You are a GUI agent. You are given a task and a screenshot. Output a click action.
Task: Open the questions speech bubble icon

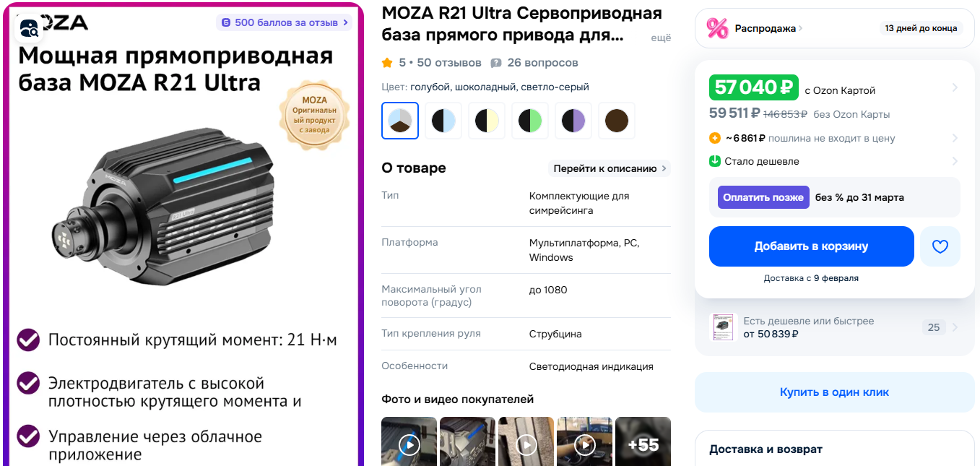pos(496,63)
